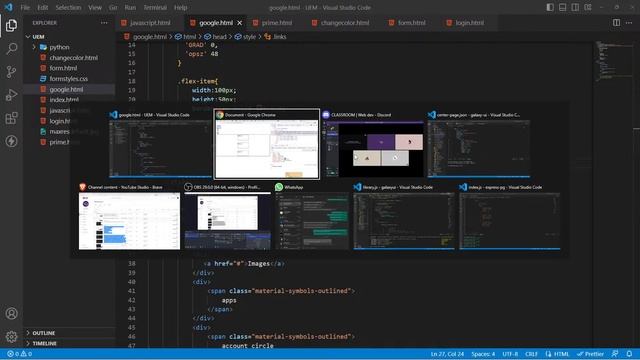640x360 pixels.
Task: Click errors and warnings count in status bar
Action: click(x=20, y=354)
